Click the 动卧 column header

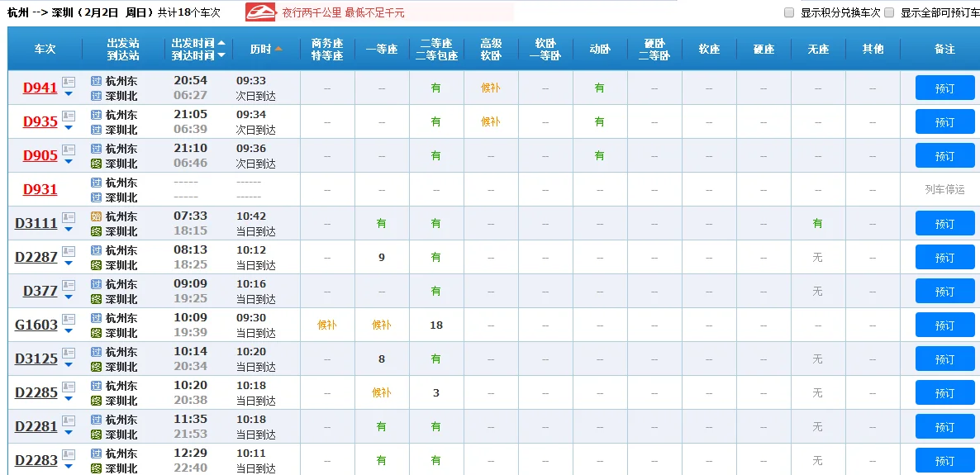click(x=600, y=49)
